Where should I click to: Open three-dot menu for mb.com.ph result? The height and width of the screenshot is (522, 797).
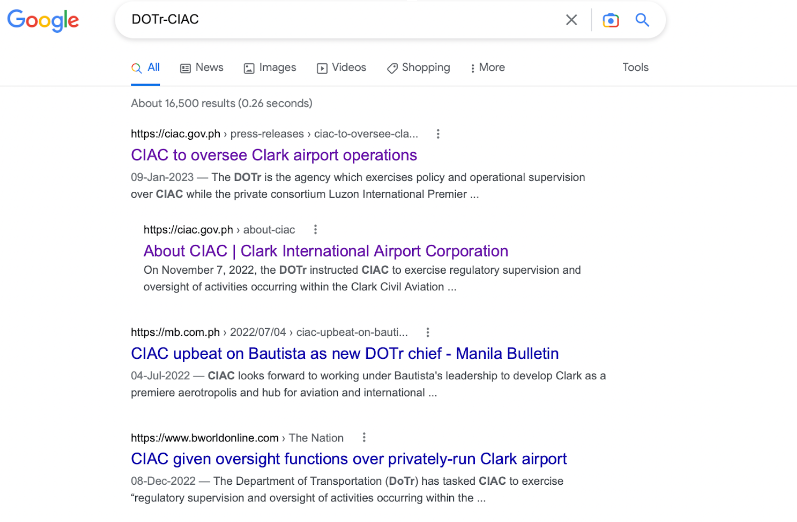[x=428, y=332]
